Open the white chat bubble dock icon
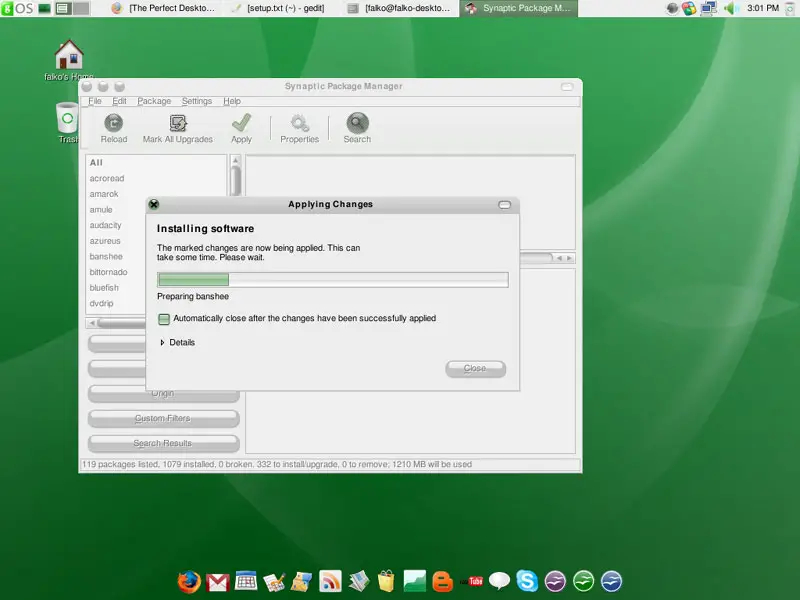Image resolution: width=800 pixels, height=600 pixels. [499, 581]
